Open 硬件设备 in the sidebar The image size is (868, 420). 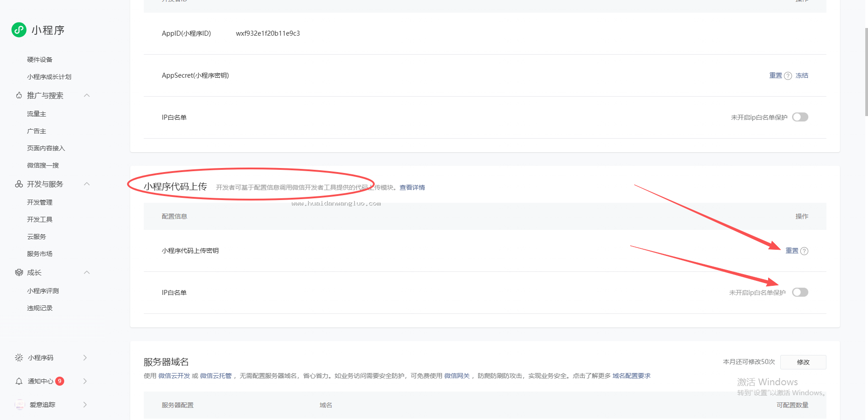(x=40, y=60)
